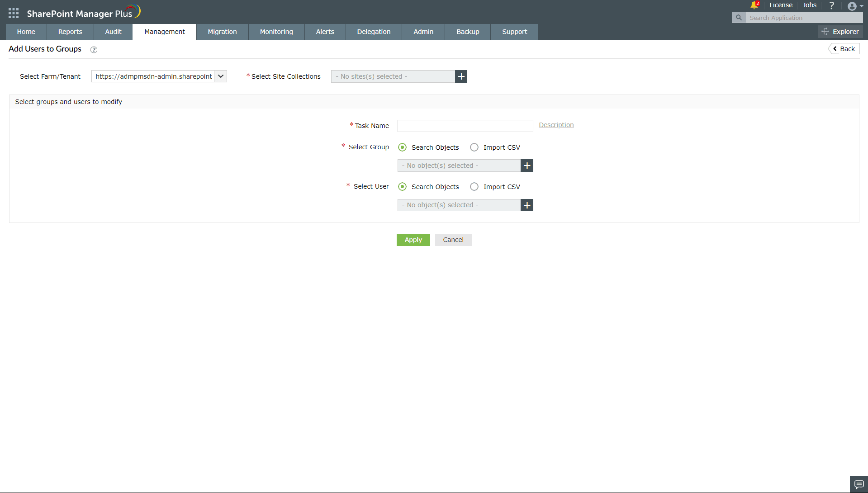The height and width of the screenshot is (493, 868).
Task: Select Search Objects for Select Group
Action: click(402, 147)
